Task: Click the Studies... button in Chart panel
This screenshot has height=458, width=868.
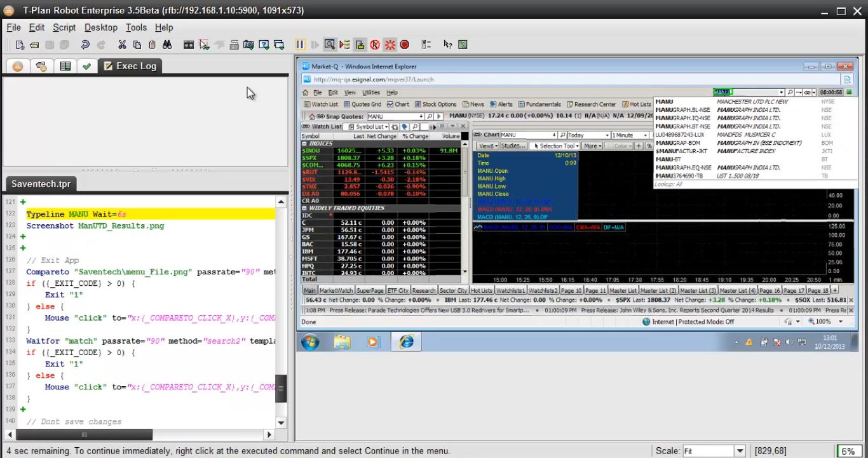Action: pos(513,146)
